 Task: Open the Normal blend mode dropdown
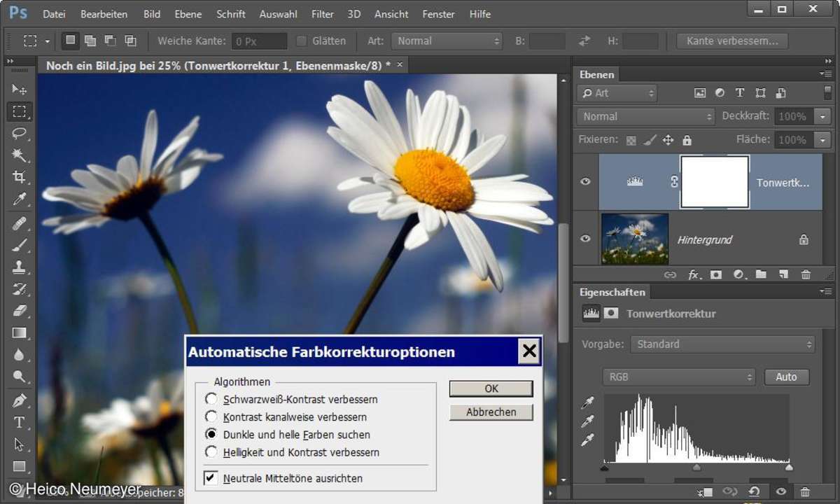[645, 116]
